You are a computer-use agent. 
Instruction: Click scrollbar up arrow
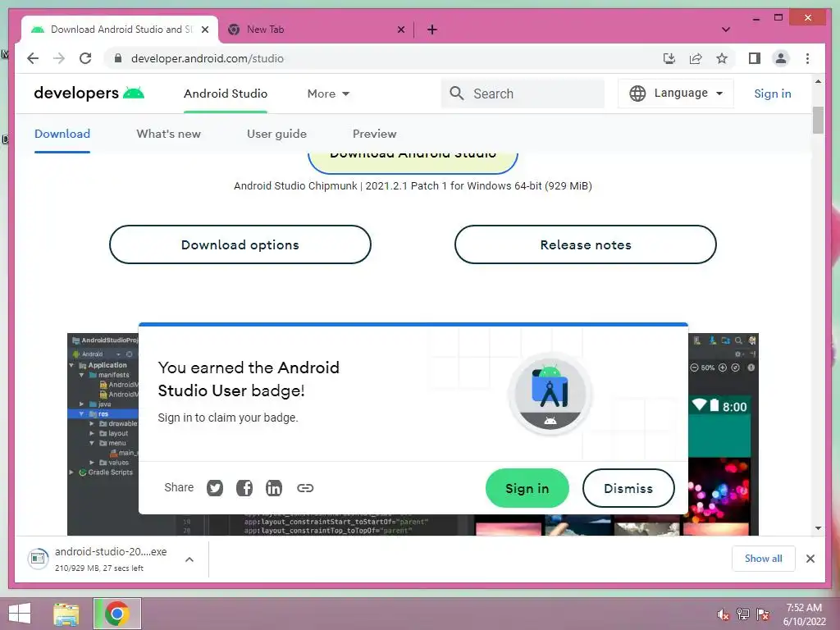pos(818,81)
